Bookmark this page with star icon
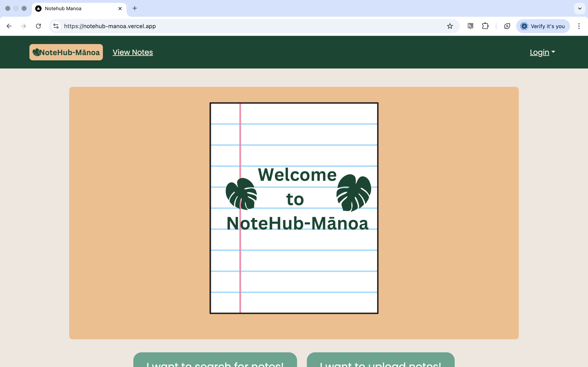 click(450, 26)
